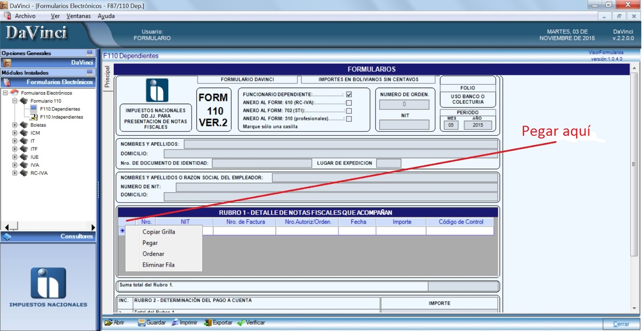Screen dimensions: 644x331
Task: Collapse Módulos Instalados panel icon
Action: click(x=90, y=72)
